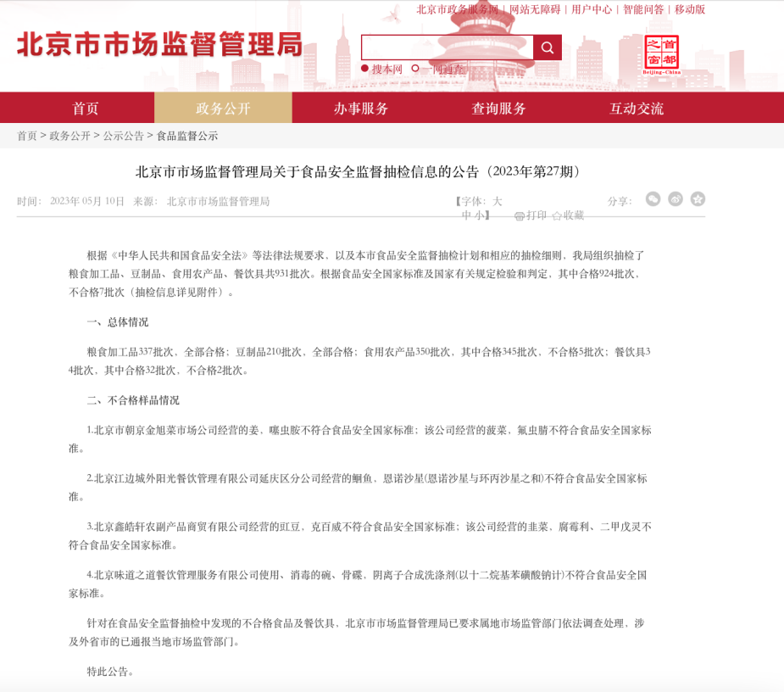Screen dimensions: 784x692
Task: Click the paragraph starting 粮食加工品337批次
Action: pyautogui.click(x=359, y=360)
